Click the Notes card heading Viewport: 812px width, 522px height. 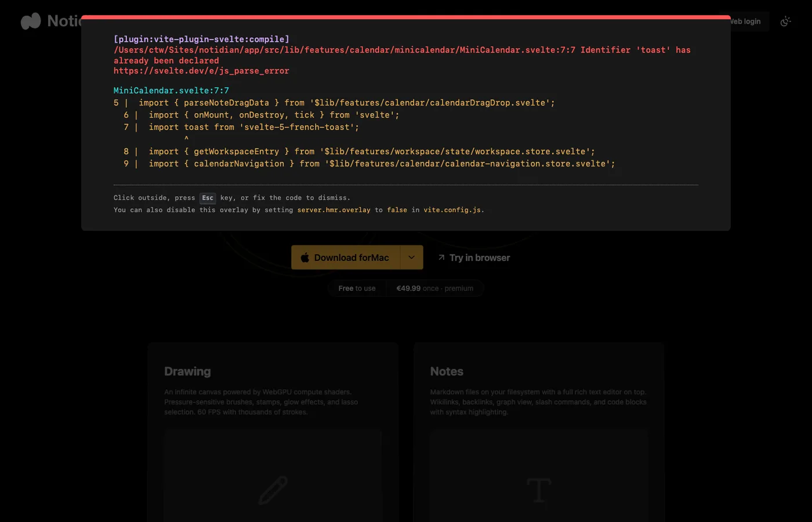(x=447, y=371)
